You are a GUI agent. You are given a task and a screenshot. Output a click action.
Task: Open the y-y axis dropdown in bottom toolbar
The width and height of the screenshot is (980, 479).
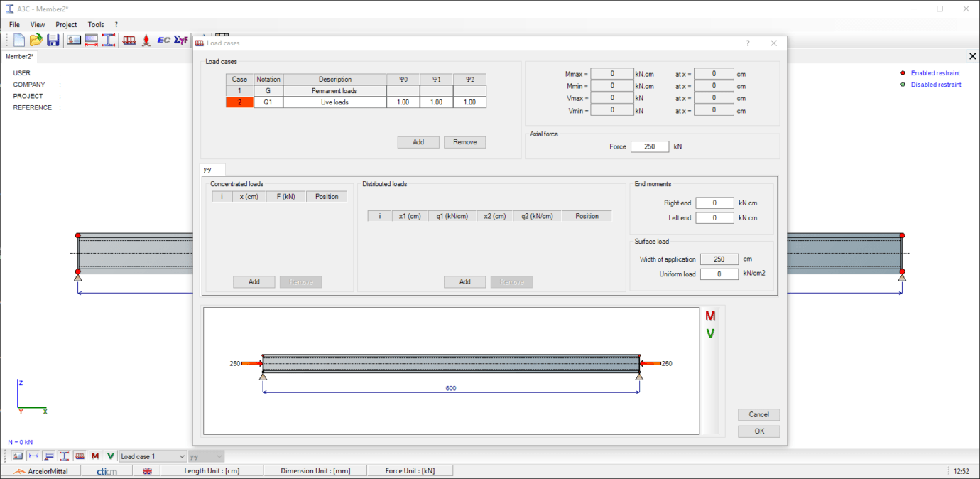tap(206, 456)
